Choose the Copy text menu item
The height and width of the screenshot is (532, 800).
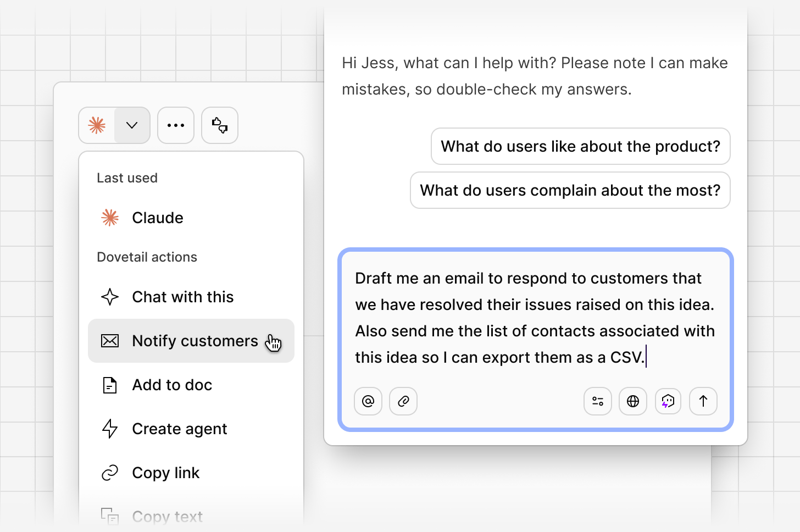pos(191,517)
